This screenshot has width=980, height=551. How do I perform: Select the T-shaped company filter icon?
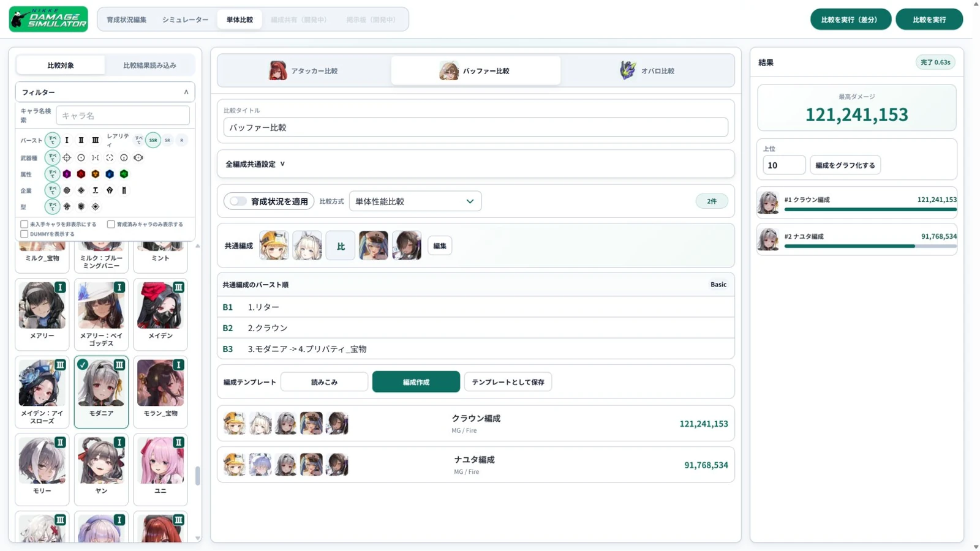click(95, 190)
